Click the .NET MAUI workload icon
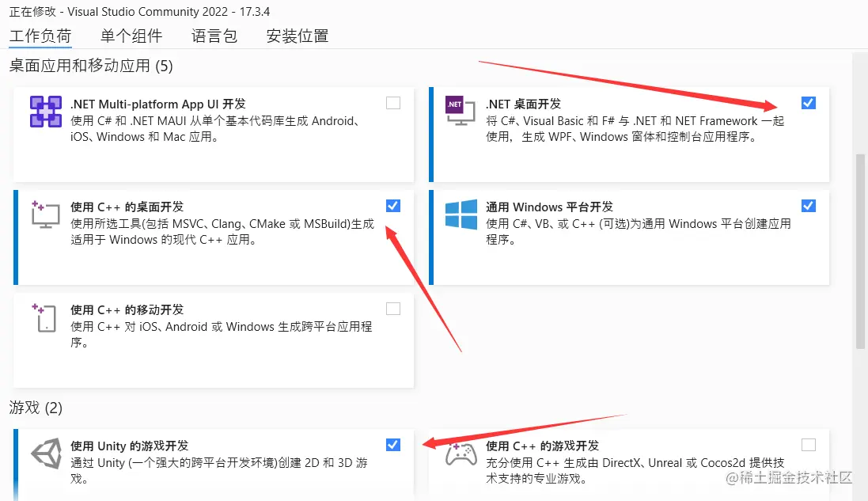The image size is (868, 501). [x=46, y=112]
